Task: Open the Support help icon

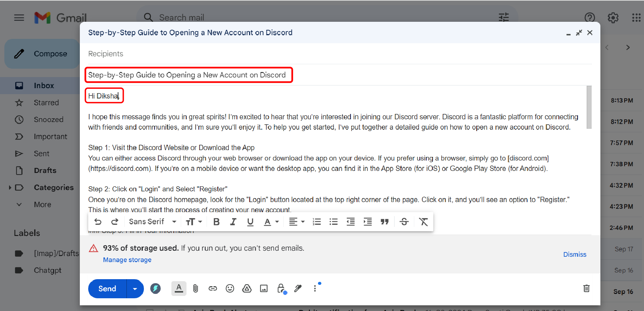Action: tap(589, 17)
